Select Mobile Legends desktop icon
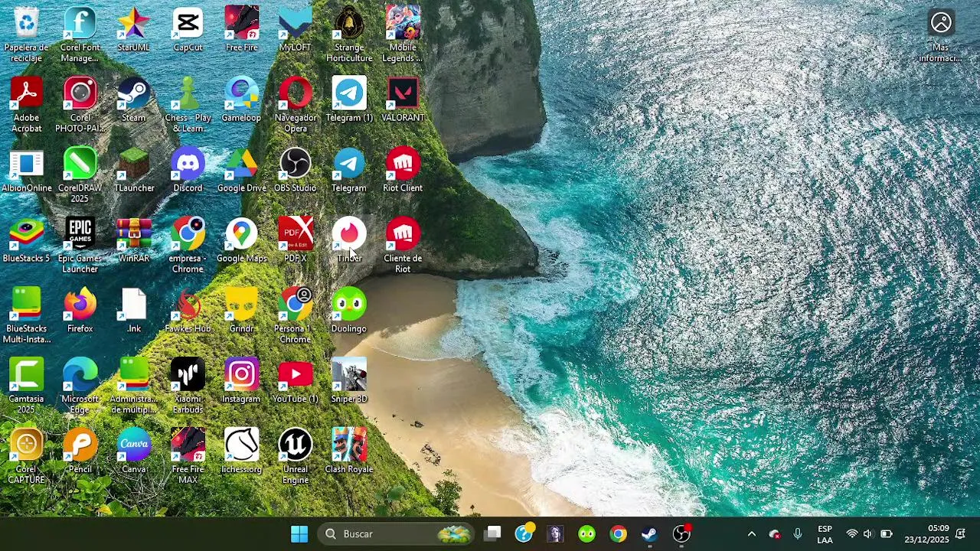Screen dimensions: 980x551 tap(403, 34)
